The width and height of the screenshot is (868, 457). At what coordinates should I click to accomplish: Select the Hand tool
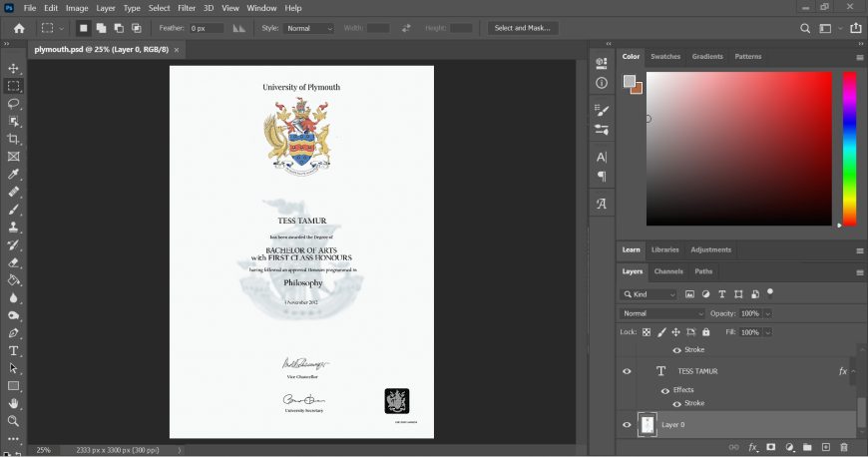13,403
